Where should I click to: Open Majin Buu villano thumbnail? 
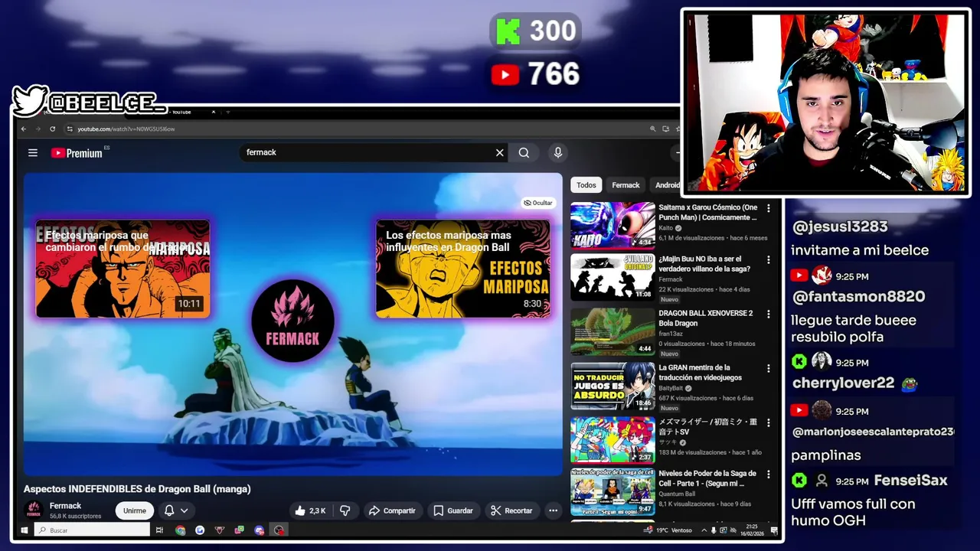coord(612,277)
